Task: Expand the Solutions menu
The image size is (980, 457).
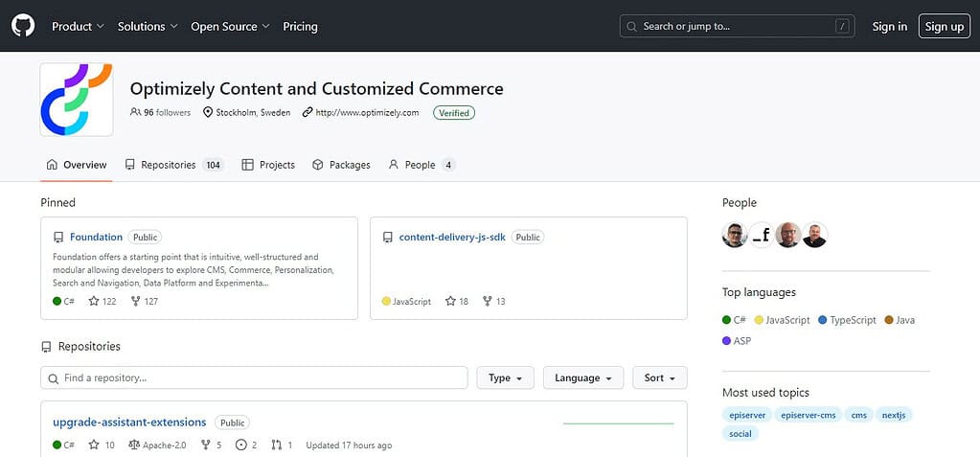Action: [148, 26]
